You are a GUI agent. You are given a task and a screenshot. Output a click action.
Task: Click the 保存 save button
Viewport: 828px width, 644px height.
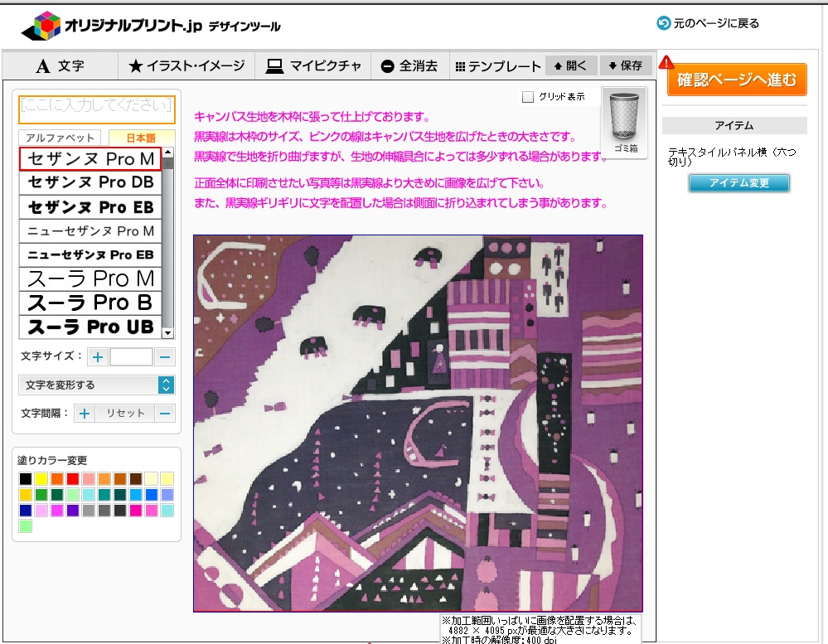(626, 65)
